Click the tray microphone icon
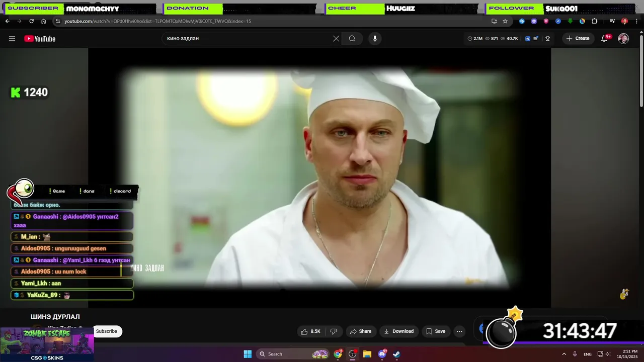 (575, 354)
